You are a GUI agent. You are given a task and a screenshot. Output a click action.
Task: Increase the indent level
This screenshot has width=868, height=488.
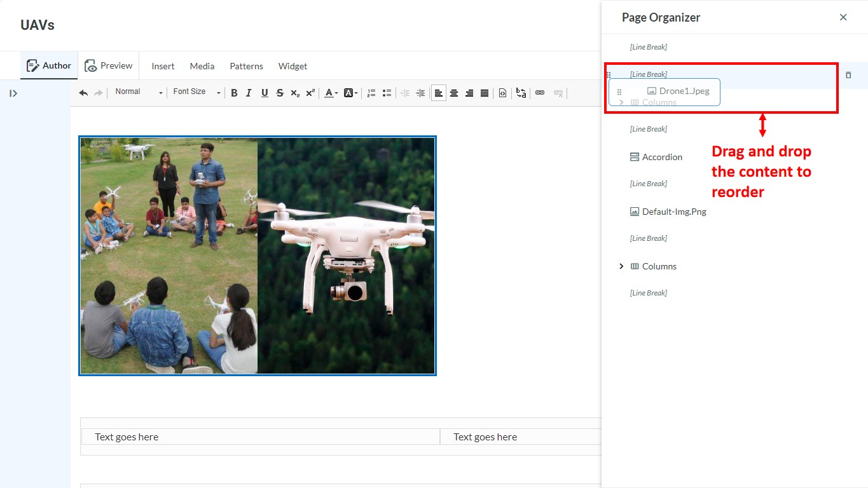(420, 93)
